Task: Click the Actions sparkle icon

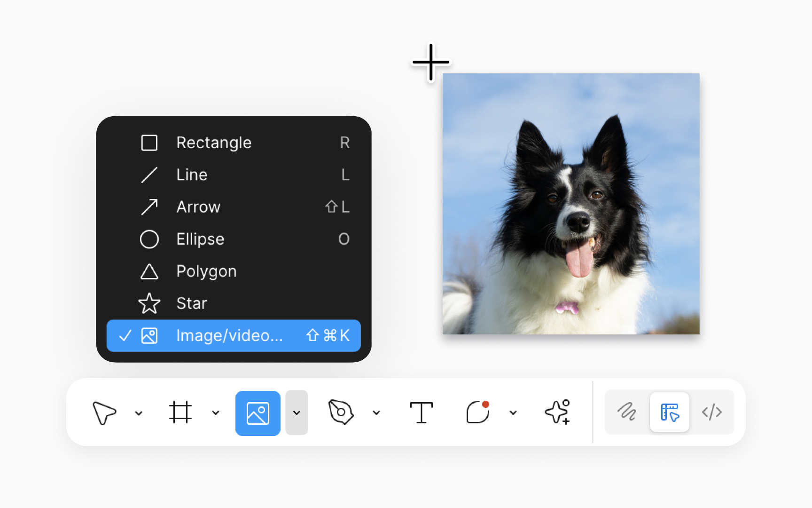Action: tap(557, 413)
